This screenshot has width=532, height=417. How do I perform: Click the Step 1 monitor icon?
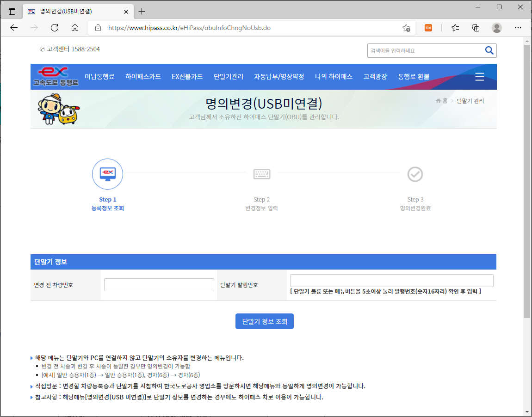coord(107,174)
